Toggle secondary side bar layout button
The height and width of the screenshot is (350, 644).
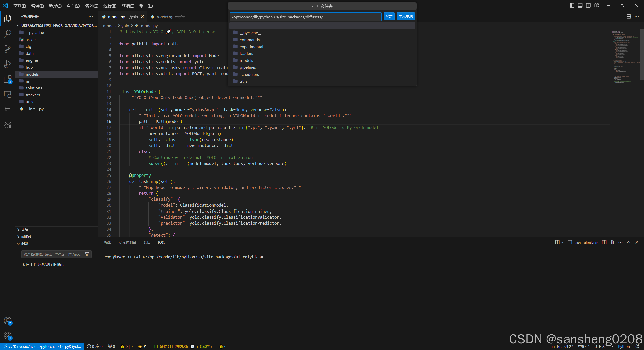(588, 5)
